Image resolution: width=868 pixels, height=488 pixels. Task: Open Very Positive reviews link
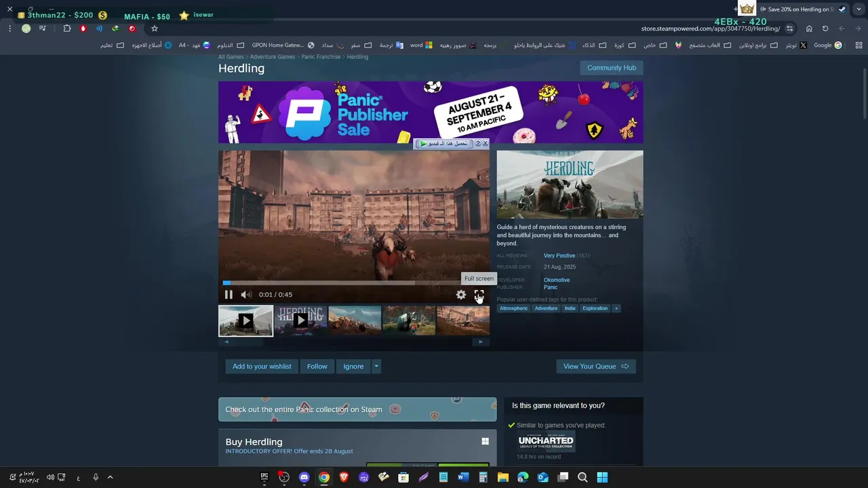(559, 256)
